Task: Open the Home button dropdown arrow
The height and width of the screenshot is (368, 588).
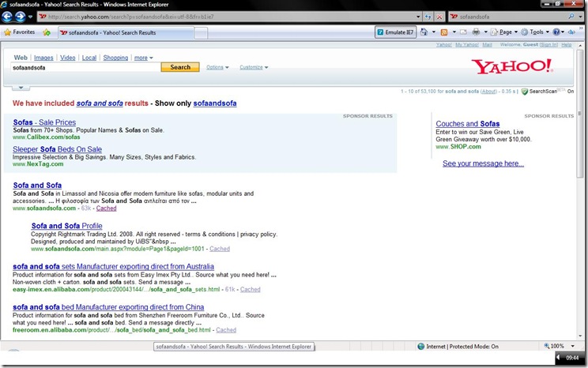Action: 434,32
